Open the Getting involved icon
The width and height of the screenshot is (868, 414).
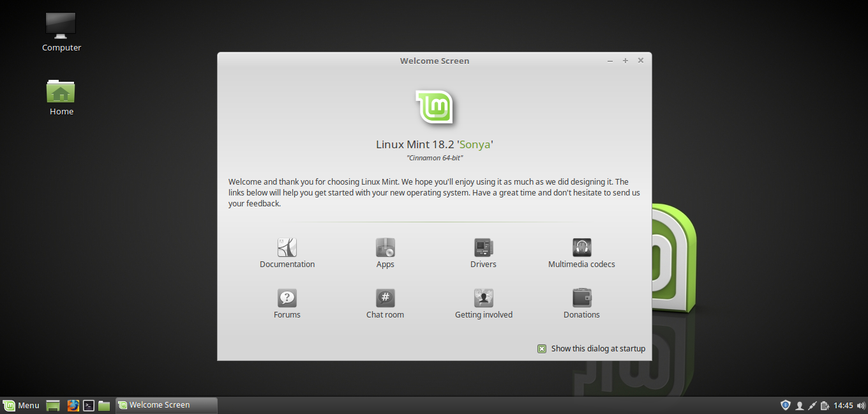tap(483, 298)
